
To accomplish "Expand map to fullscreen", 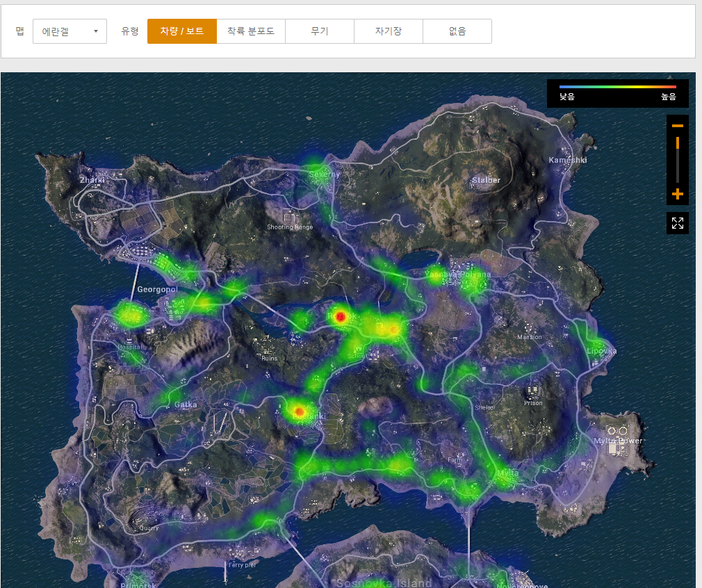I will point(678,222).
